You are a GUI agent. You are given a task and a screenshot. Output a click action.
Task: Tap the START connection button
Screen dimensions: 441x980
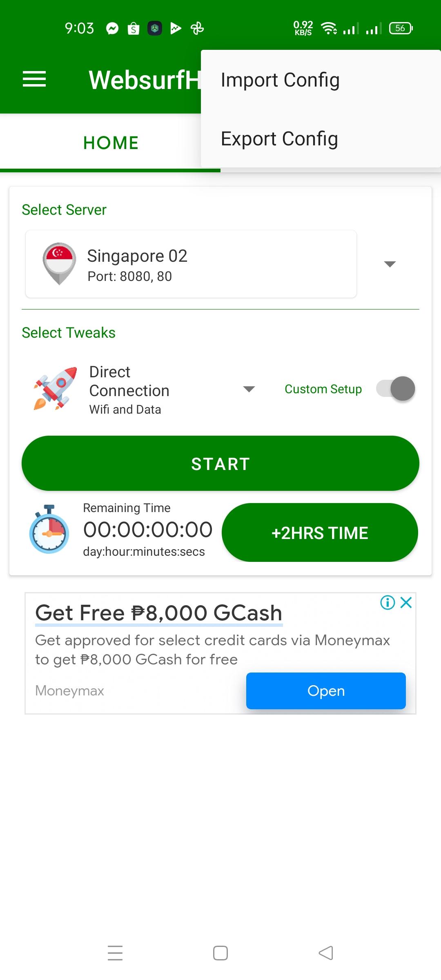pyautogui.click(x=220, y=463)
